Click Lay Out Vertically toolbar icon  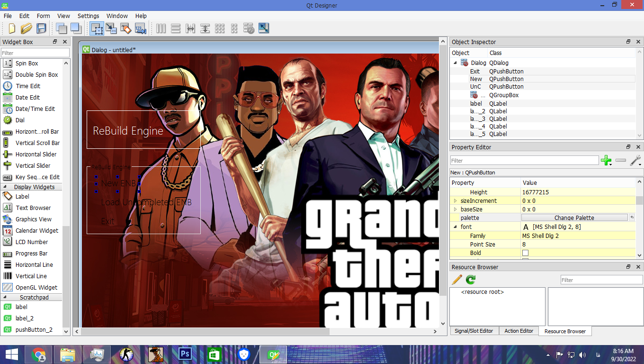pyautogui.click(x=176, y=28)
